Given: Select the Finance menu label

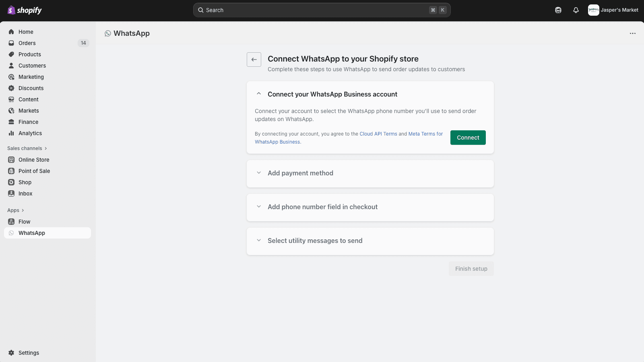Looking at the screenshot, I should [29, 122].
